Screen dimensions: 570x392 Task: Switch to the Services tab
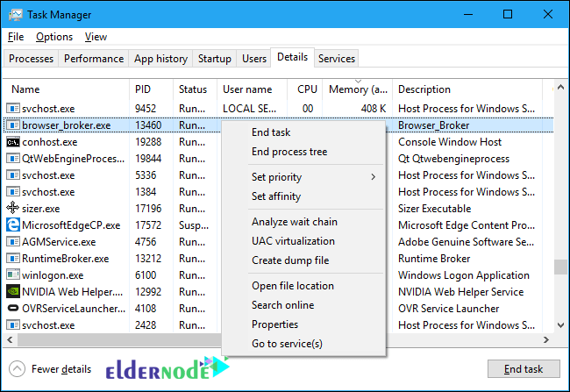(337, 59)
